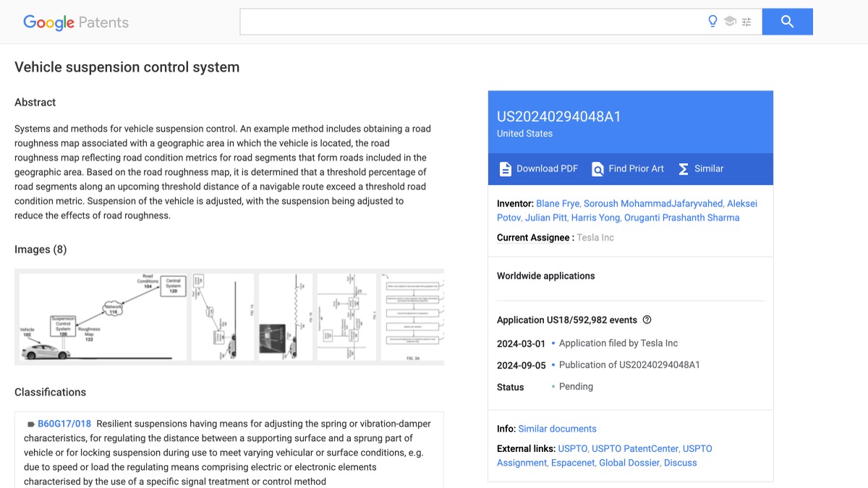Viewport: 868px width, 488px height.
Task: Click Download PDF button
Action: pyautogui.click(x=539, y=168)
